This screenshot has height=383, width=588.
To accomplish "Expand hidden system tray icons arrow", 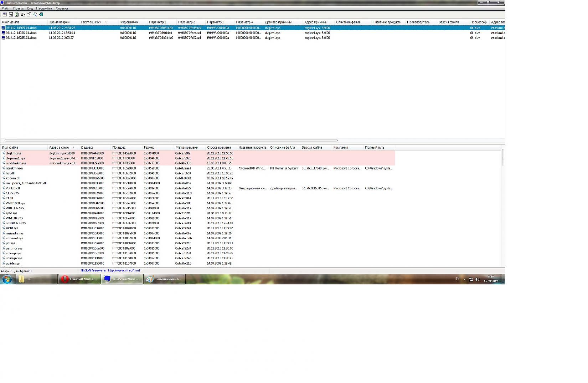I will [464, 280].
